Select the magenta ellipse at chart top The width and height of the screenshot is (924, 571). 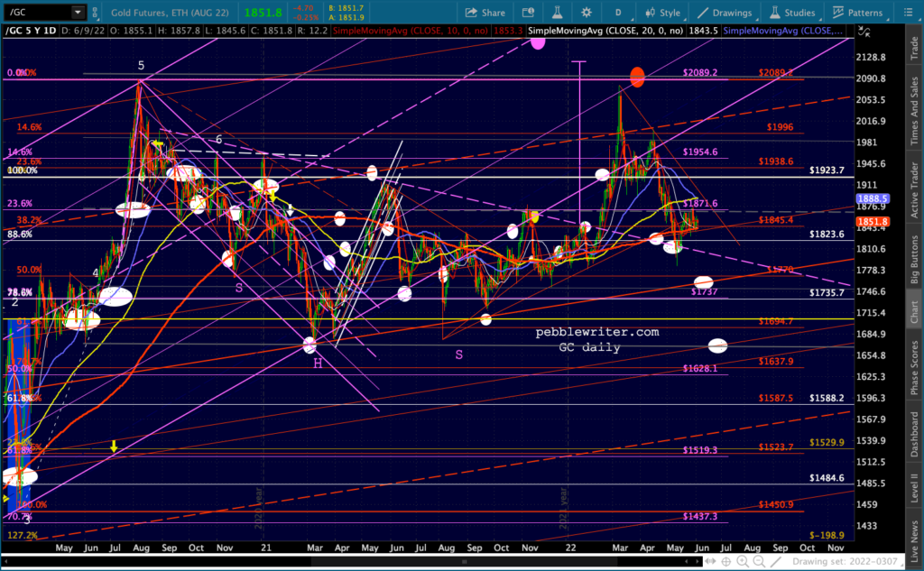tap(538, 42)
